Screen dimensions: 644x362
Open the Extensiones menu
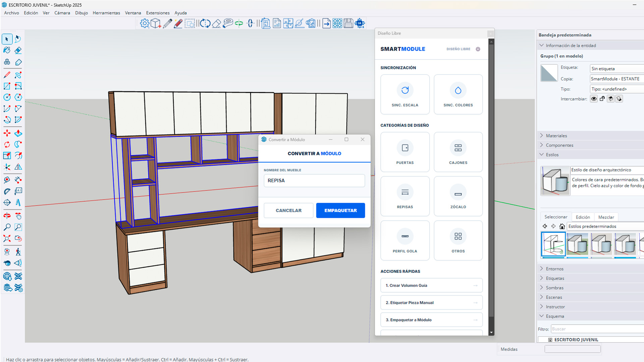click(158, 13)
